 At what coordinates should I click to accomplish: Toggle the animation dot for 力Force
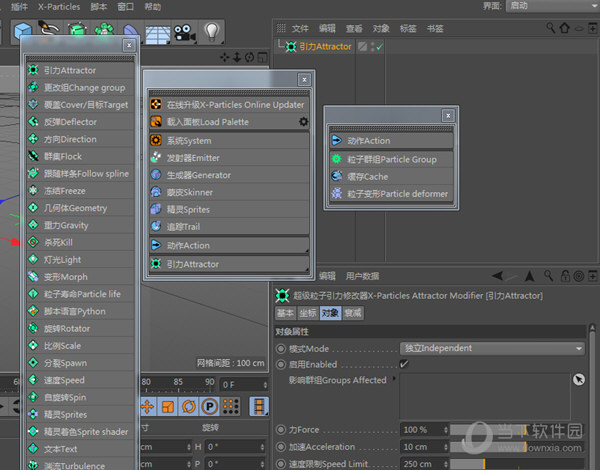pos(281,429)
